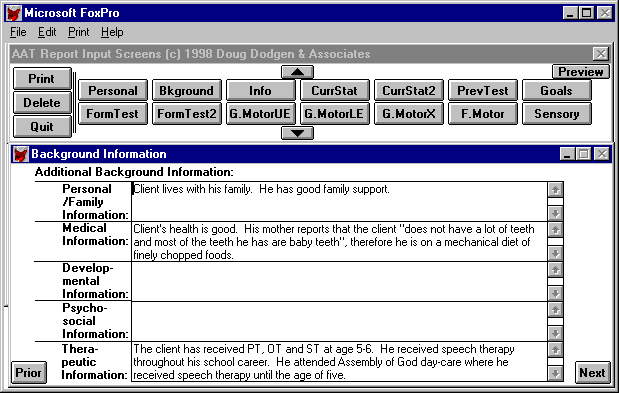Maximize the Background Information window
The image size is (619, 393).
[x=583, y=154]
